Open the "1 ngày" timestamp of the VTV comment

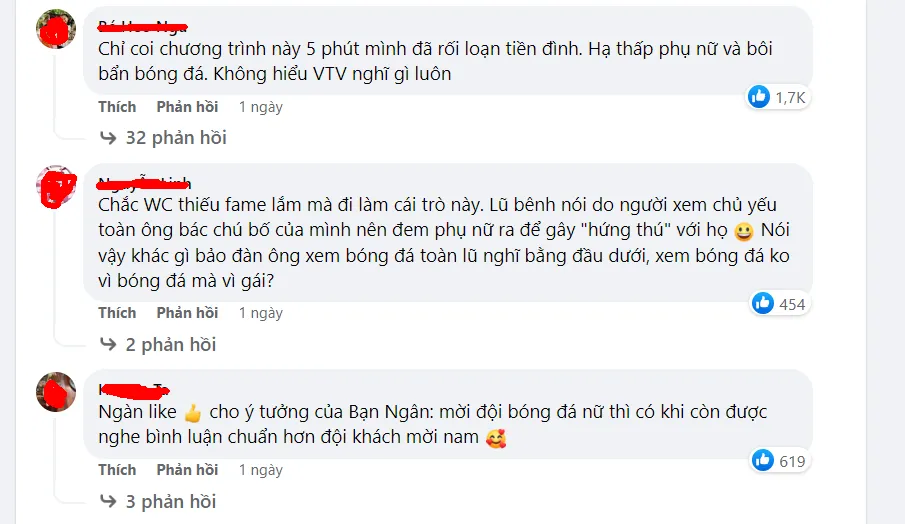tap(260, 107)
